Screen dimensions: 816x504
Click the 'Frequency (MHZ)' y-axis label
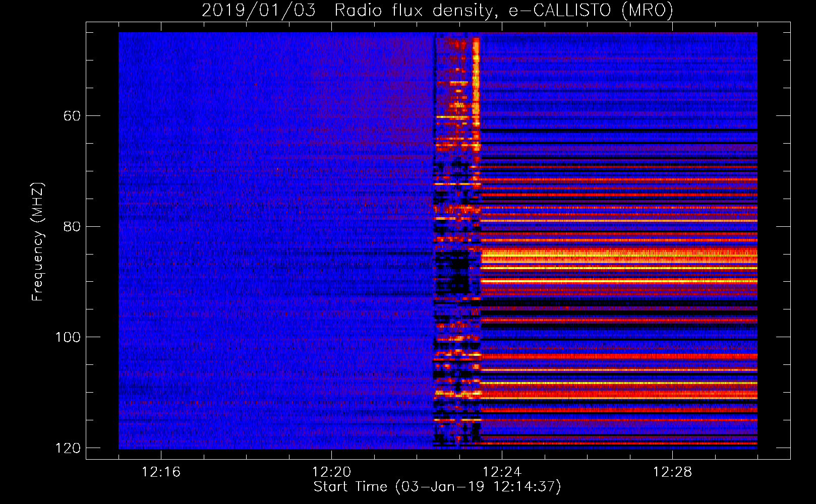pyautogui.click(x=38, y=242)
